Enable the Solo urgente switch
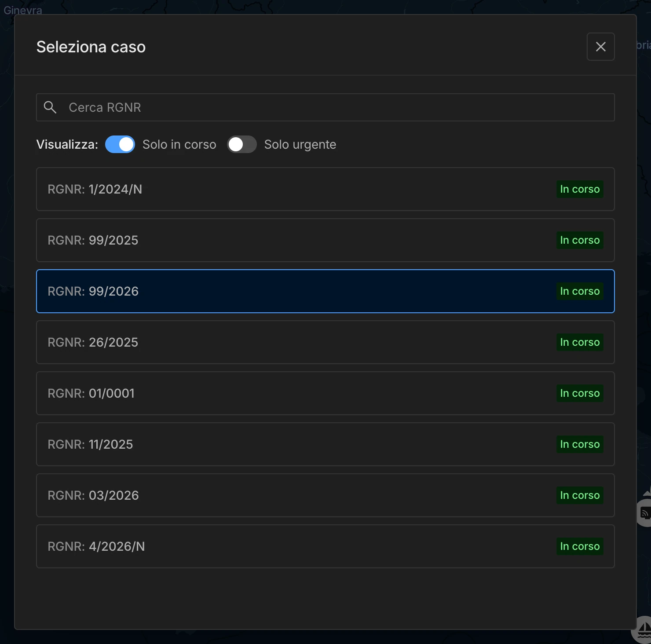 (x=242, y=144)
